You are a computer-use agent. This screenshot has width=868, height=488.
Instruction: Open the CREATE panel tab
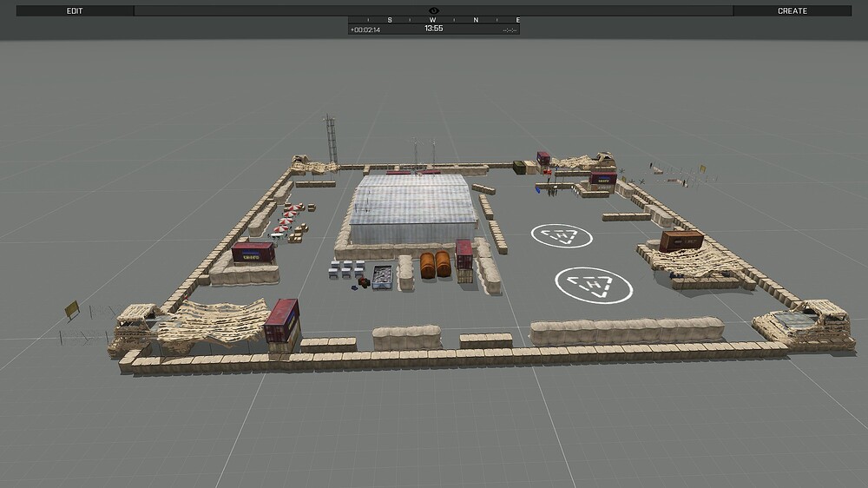click(x=792, y=11)
